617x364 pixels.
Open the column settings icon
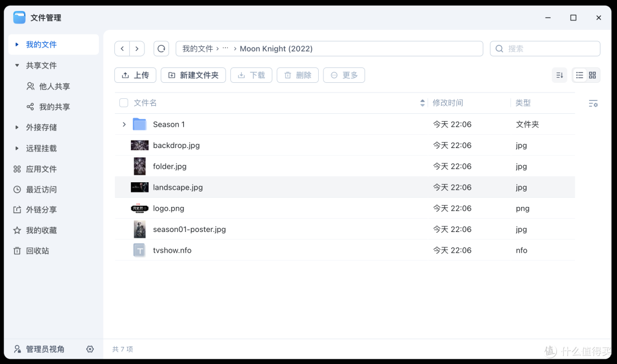point(593,103)
